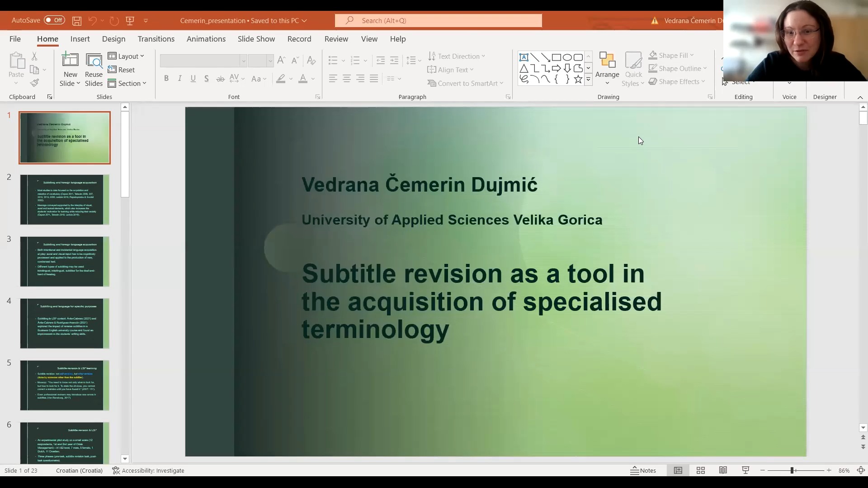Select slide 4 thumbnail
This screenshot has width=868, height=488.
click(x=65, y=323)
